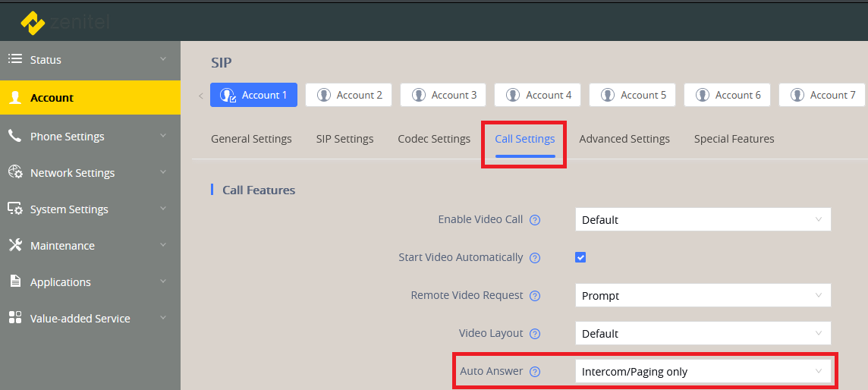Click the Network Settings globe icon
Image resolution: width=868 pixels, height=390 pixels.
coord(15,172)
